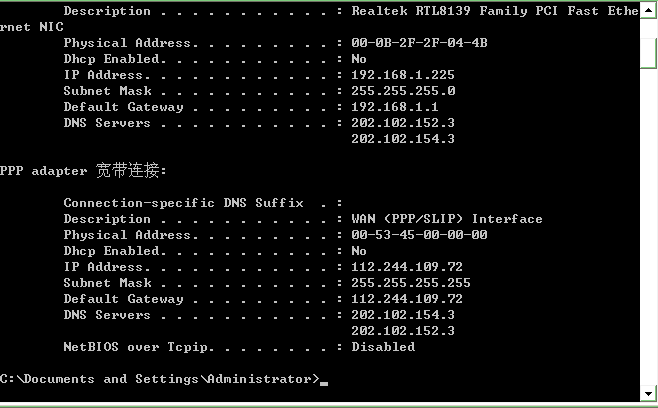Click the Connection-specific DNS Suffix label
Viewport: 658px width, 408px height.
[183, 203]
